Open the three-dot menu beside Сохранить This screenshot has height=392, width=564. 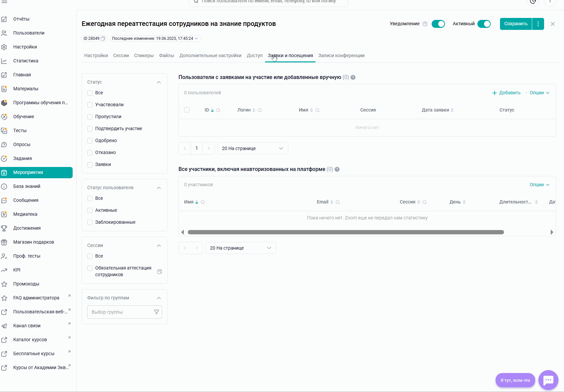(538, 24)
